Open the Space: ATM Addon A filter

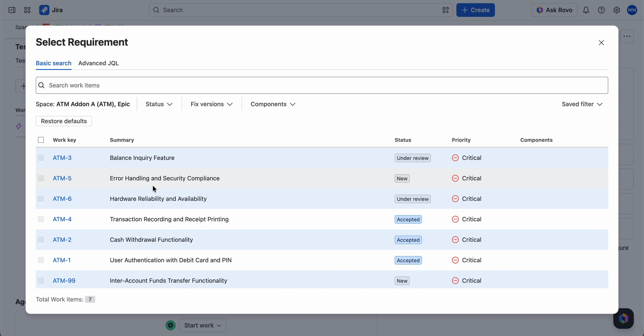[x=83, y=104]
